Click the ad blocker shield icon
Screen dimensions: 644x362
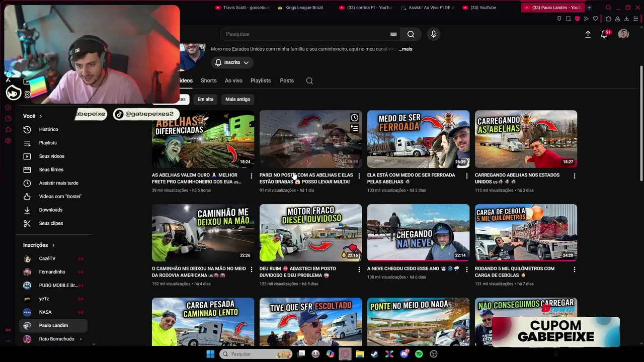pyautogui.click(x=578, y=19)
